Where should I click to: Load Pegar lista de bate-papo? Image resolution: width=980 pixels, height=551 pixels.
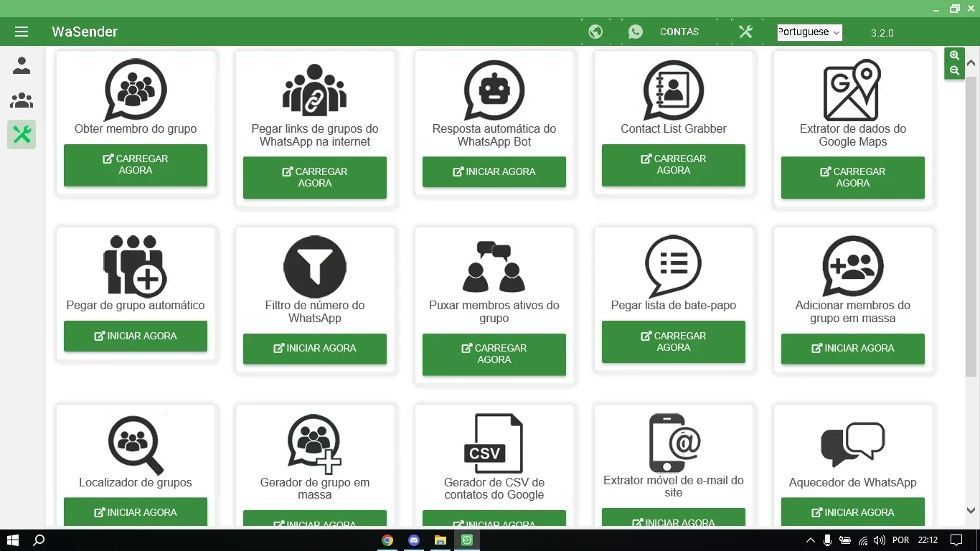tap(674, 342)
